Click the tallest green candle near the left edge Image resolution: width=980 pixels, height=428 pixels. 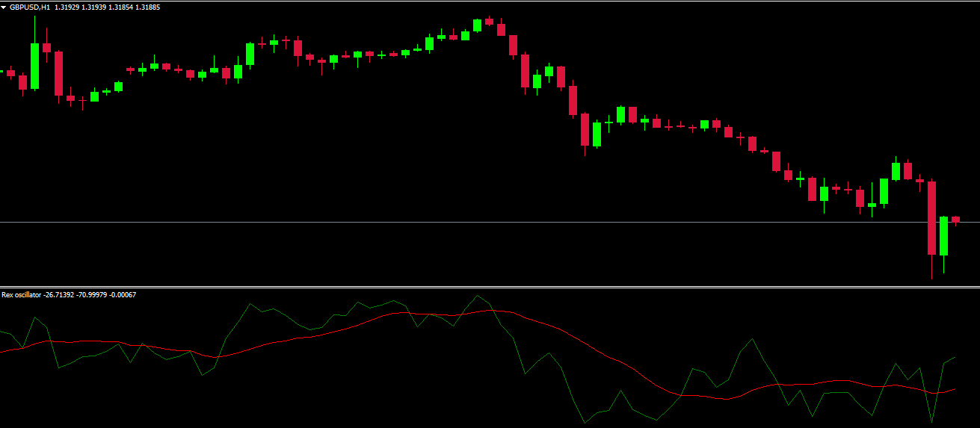coord(34,66)
